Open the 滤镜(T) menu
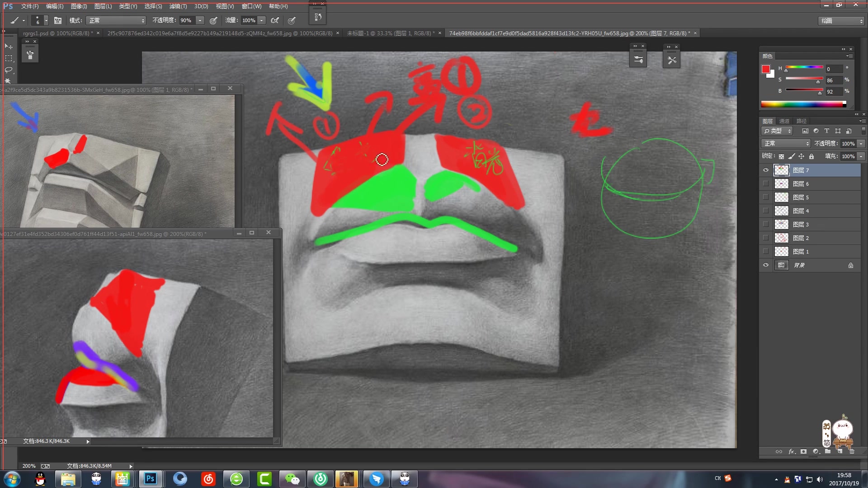The height and width of the screenshot is (488, 868). [178, 6]
